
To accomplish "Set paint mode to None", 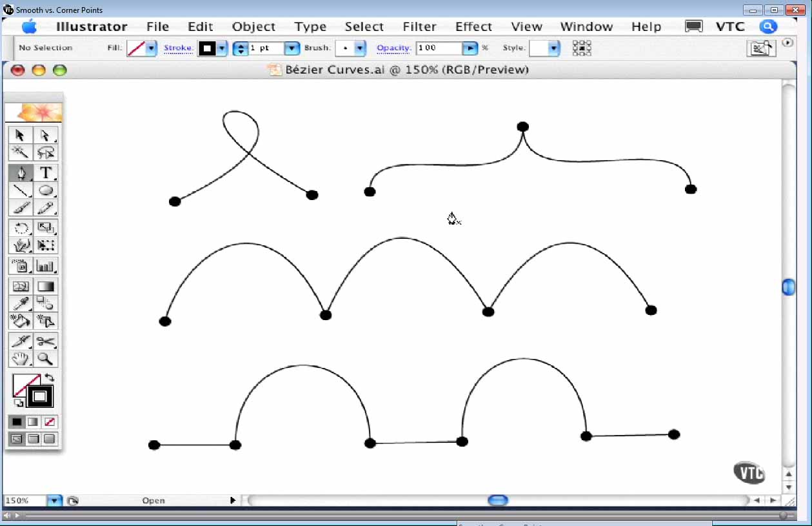I will [x=50, y=421].
